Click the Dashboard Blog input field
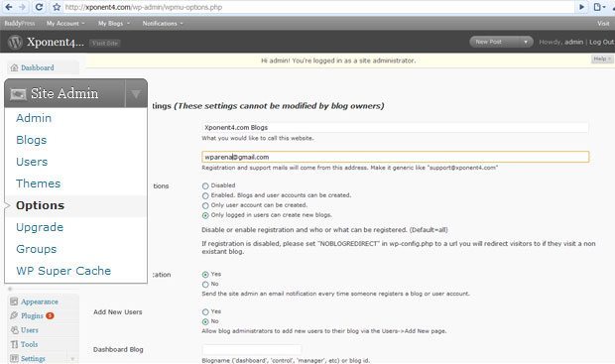The width and height of the screenshot is (615, 364). 251,349
